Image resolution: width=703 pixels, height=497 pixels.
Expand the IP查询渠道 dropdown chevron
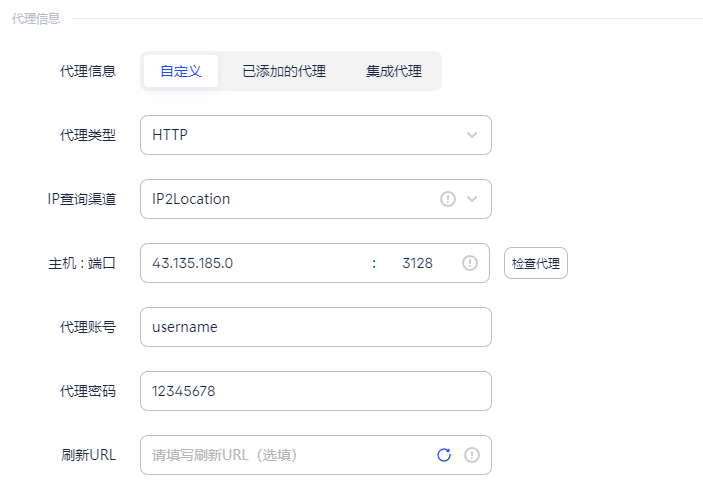pyautogui.click(x=472, y=199)
